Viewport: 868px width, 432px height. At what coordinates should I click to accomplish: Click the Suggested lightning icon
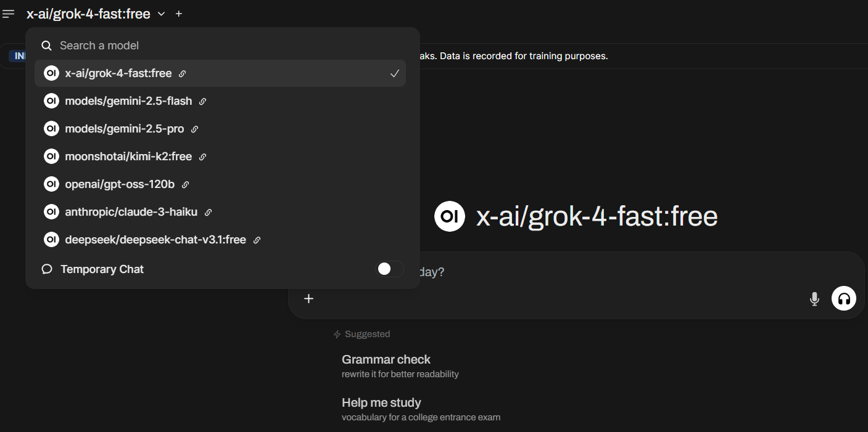pyautogui.click(x=337, y=334)
